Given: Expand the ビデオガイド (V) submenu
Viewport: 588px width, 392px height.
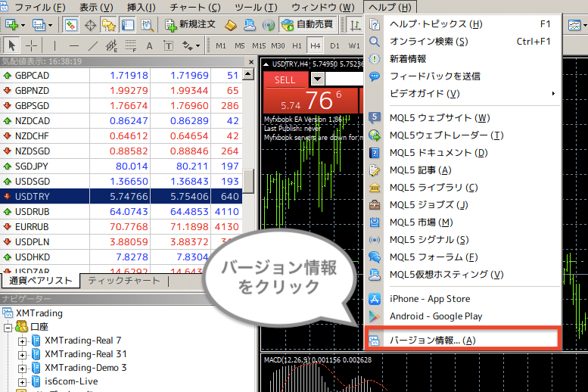Looking at the screenshot, I should click(462, 93).
